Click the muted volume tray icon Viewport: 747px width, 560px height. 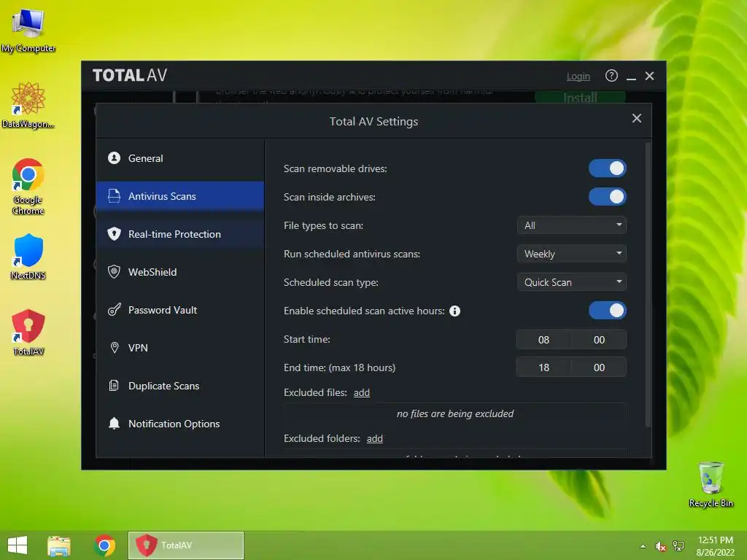coord(660,546)
